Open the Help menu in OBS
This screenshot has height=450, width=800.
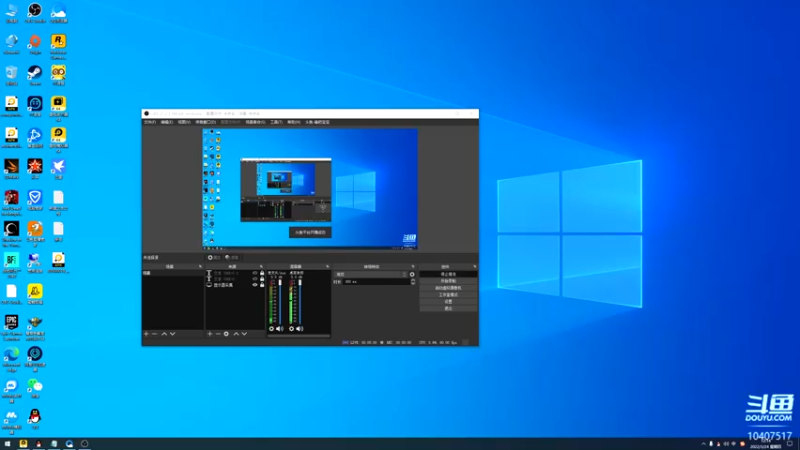pos(293,122)
